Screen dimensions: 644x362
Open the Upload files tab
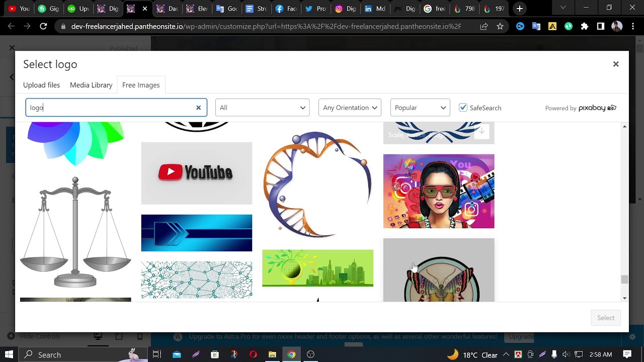point(41,85)
